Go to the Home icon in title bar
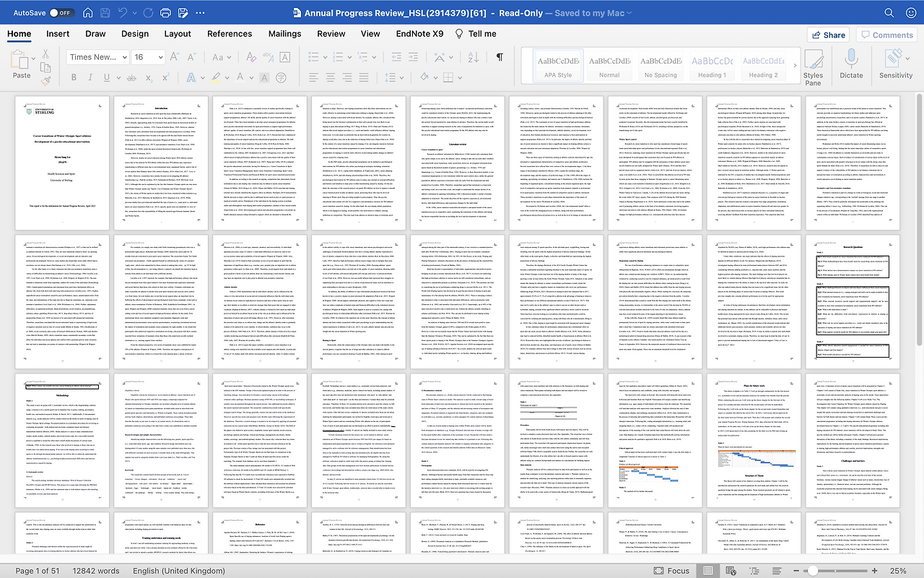The width and height of the screenshot is (924, 578). (x=87, y=13)
